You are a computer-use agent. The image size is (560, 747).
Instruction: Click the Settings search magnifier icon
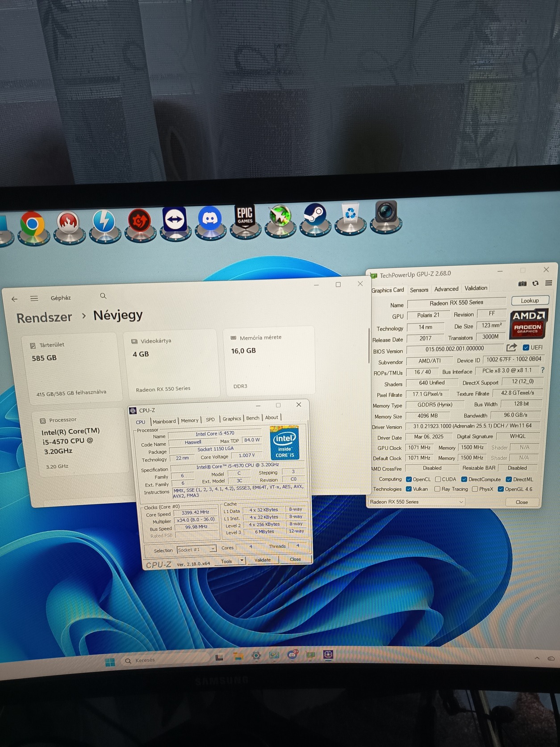click(x=103, y=296)
